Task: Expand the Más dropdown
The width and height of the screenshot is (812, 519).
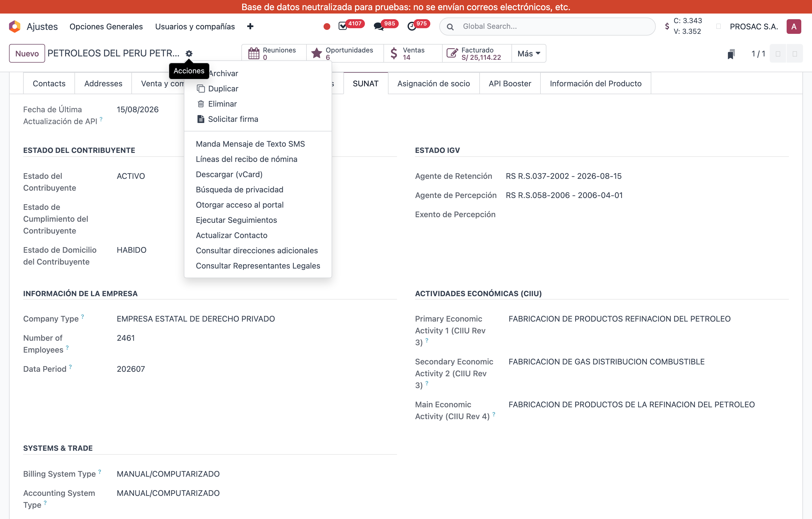Action: pyautogui.click(x=529, y=53)
